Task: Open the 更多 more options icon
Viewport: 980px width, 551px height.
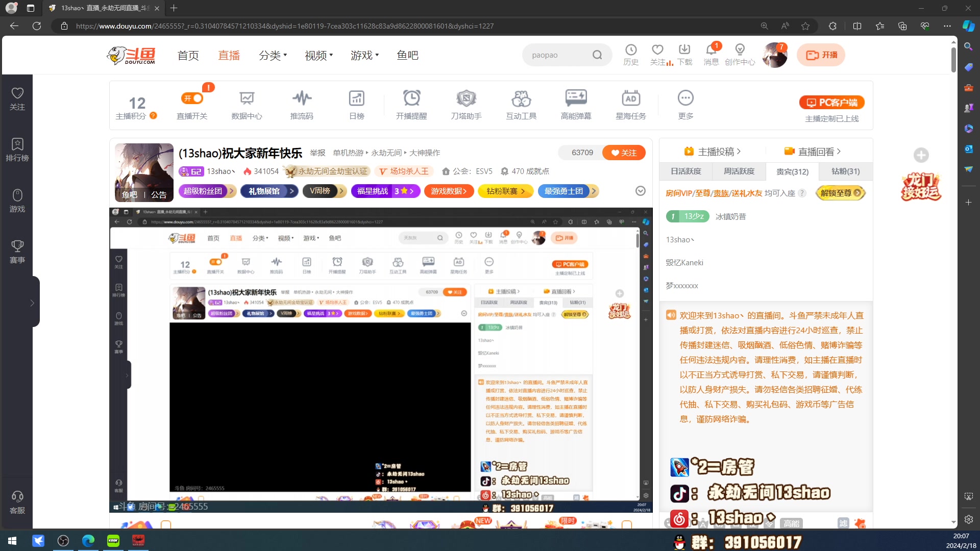Action: tap(685, 105)
